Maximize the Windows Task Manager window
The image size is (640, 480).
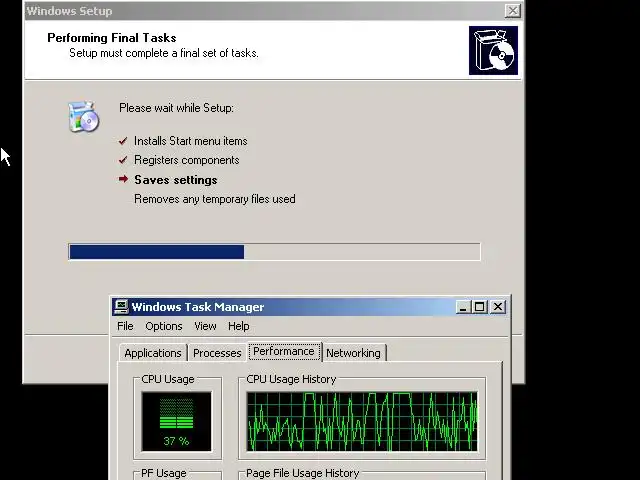click(479, 307)
